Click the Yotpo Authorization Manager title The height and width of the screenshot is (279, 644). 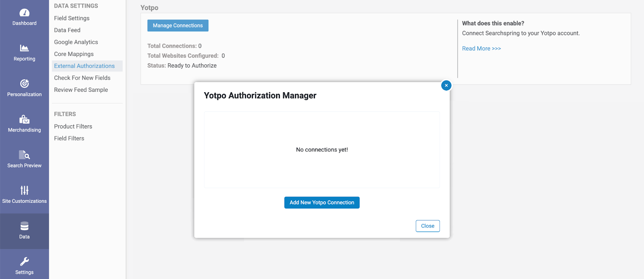point(260,95)
